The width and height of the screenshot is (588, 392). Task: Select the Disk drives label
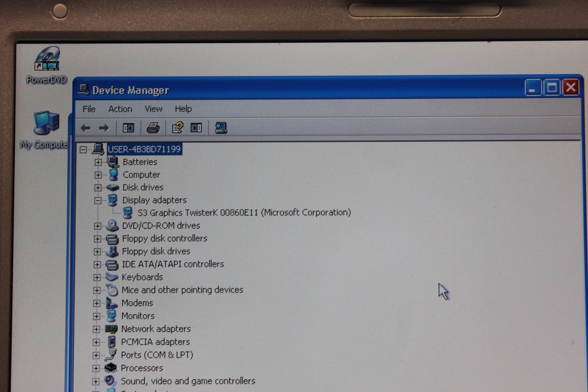[x=143, y=188]
